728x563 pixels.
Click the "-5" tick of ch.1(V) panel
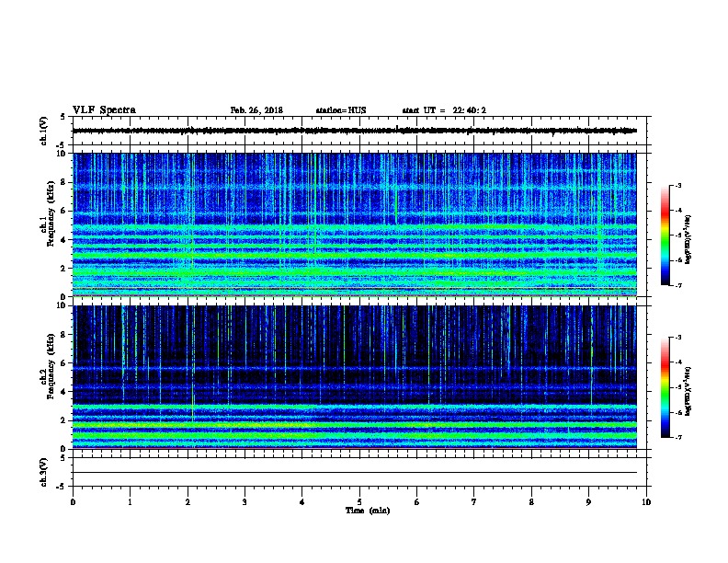62,145
